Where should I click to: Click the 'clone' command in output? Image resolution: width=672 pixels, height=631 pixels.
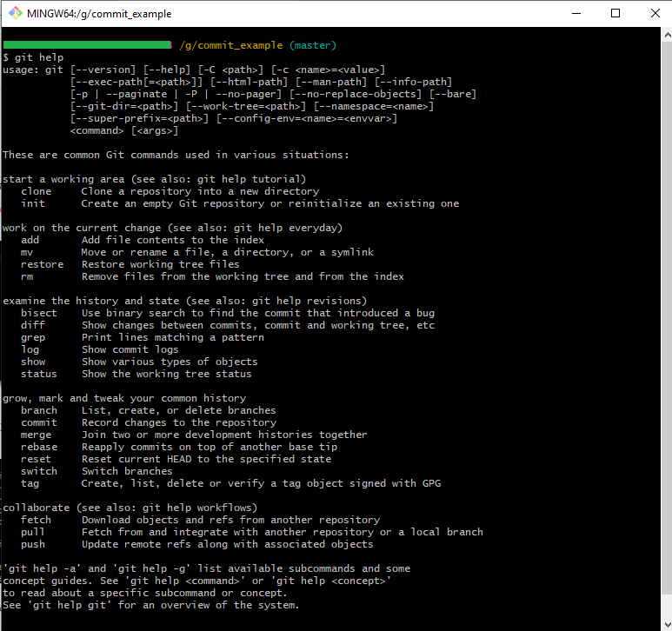[36, 191]
